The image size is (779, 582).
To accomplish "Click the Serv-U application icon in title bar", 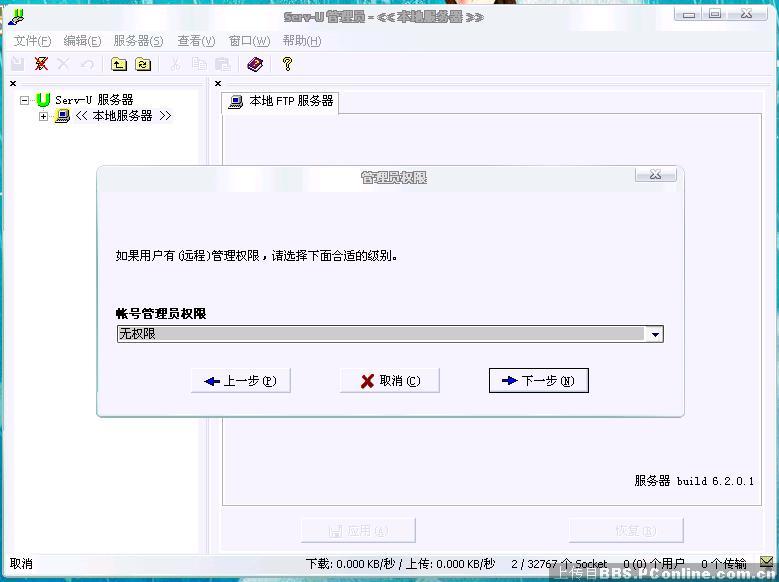I will [x=15, y=15].
